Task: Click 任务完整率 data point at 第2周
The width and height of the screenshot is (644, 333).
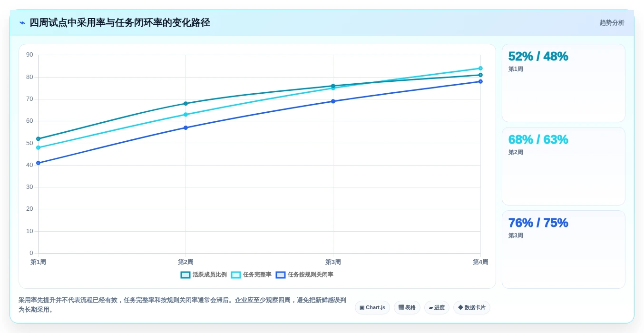Action: click(185, 115)
